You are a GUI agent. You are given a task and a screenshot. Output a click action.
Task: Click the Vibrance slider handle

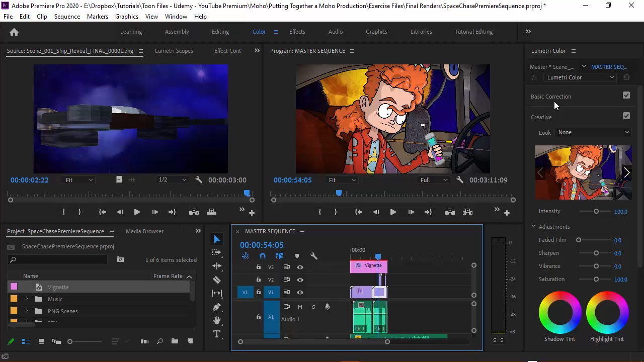[x=596, y=266]
